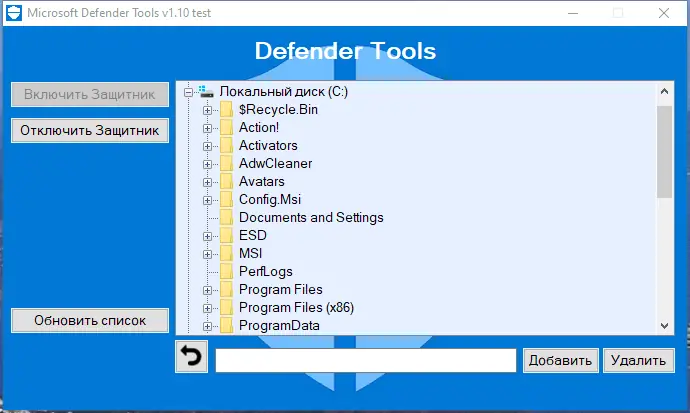The width and height of the screenshot is (690, 413).
Task: Select the AdwCleaner tree label
Action: point(275,164)
